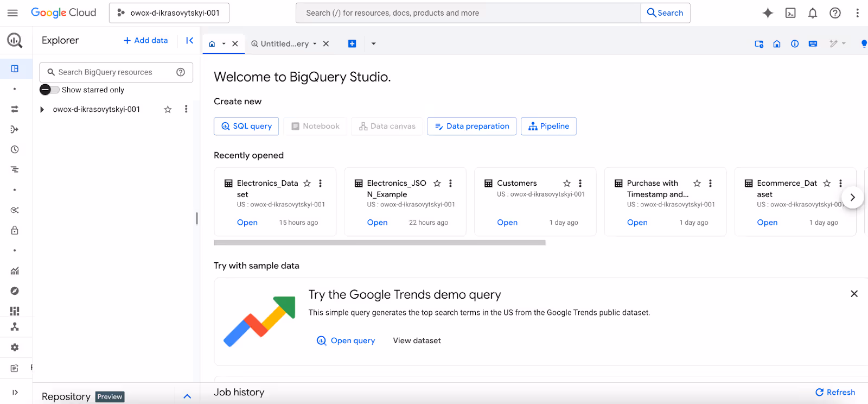Open more options on Electronics_Dataset card
Screen dimensions: 868x404
click(321, 183)
